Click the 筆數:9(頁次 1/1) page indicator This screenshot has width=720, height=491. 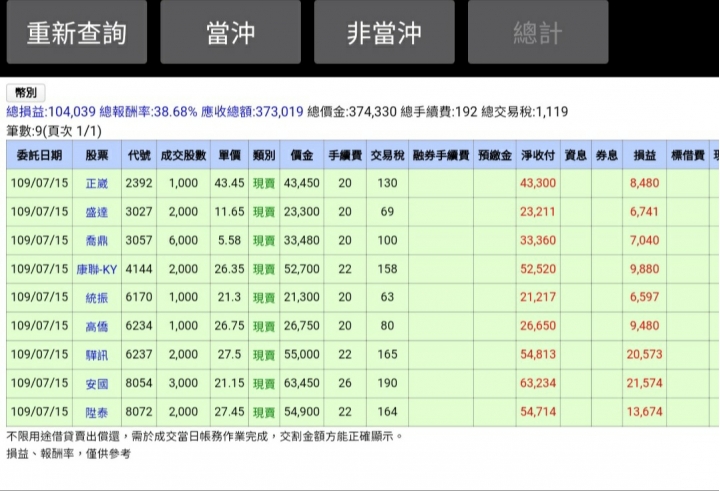[x=54, y=131]
